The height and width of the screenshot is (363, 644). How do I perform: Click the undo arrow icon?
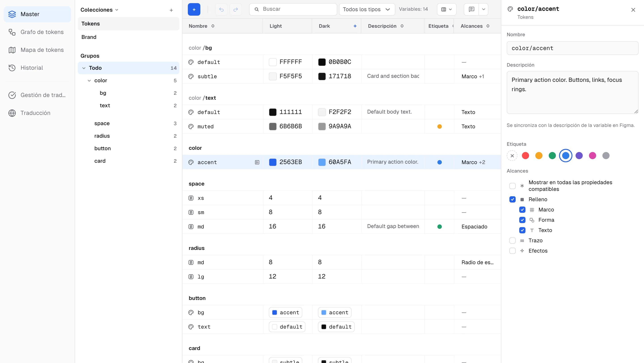click(x=221, y=9)
